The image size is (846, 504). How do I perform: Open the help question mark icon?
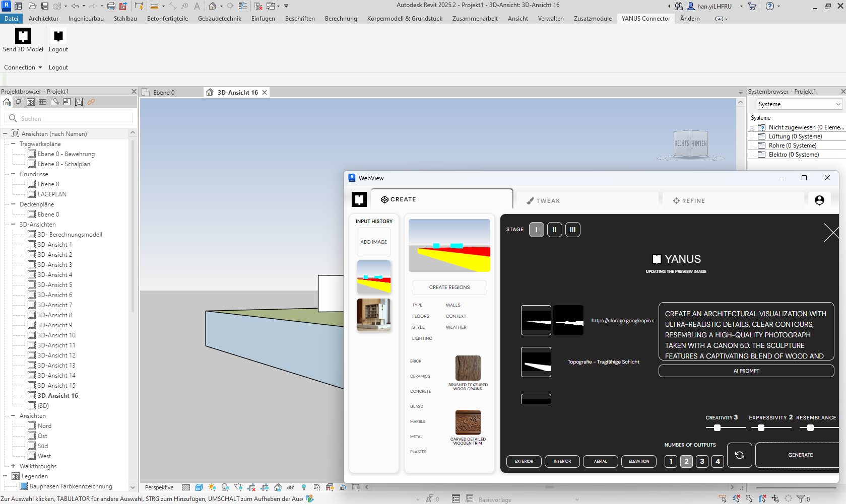[x=770, y=6]
